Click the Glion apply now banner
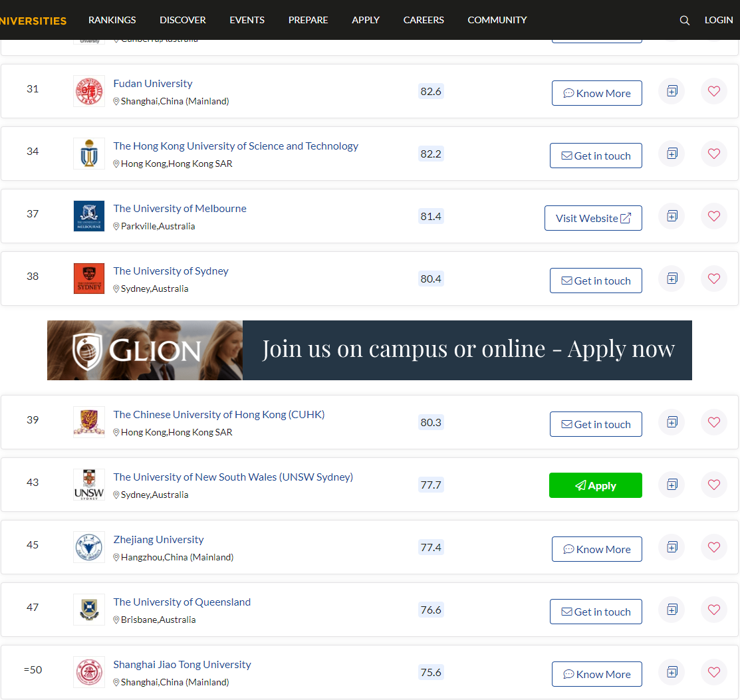 (369, 350)
